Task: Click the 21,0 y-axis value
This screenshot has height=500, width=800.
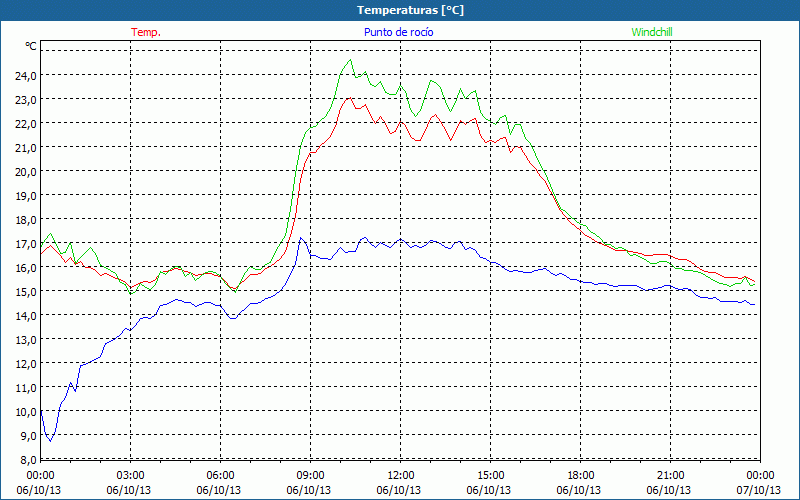Action: pyautogui.click(x=26, y=147)
